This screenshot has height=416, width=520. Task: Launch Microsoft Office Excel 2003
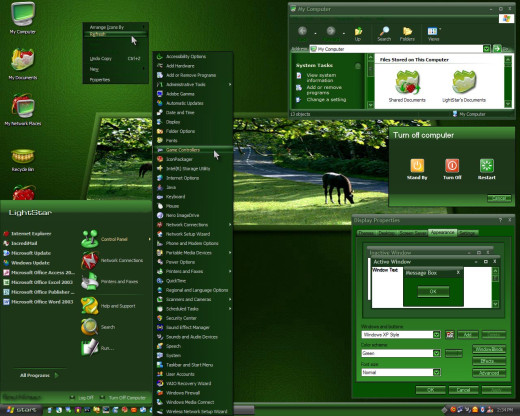pos(38,282)
